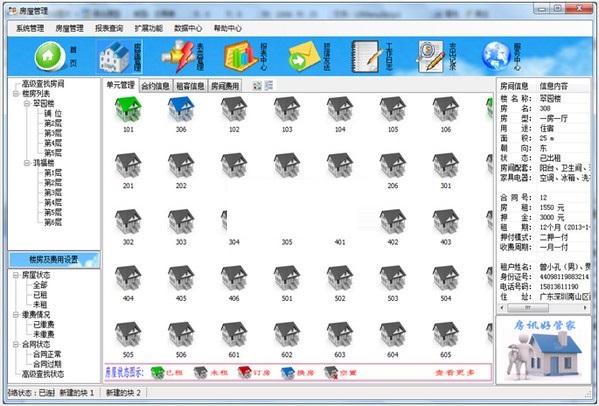Open 工作日志 notebook toolbar icon
The height and width of the screenshot is (406, 599).
(x=367, y=57)
